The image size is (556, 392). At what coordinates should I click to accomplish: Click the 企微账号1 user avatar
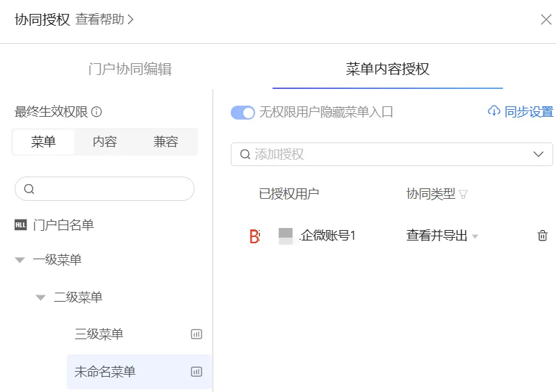286,236
